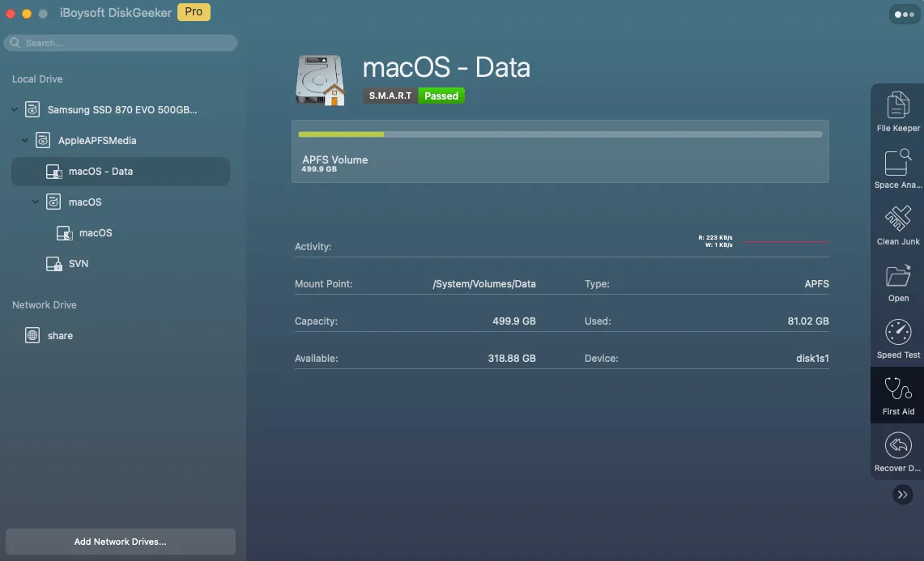Click the Samsung SSD disk icon
Image resolution: width=924 pixels, height=561 pixels.
click(x=32, y=109)
